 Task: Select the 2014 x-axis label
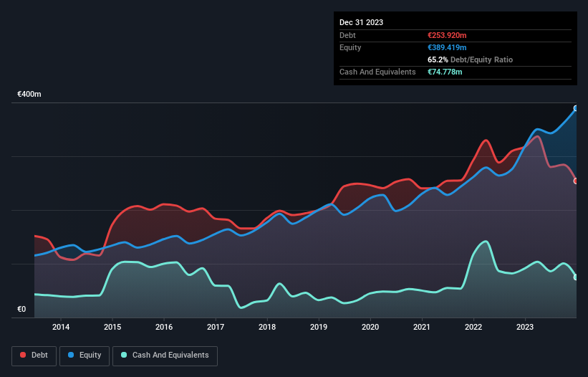(x=61, y=327)
